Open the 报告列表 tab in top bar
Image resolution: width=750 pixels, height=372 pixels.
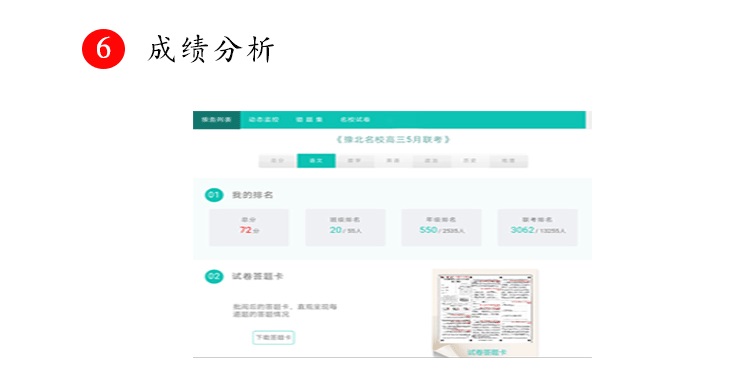click(x=216, y=120)
